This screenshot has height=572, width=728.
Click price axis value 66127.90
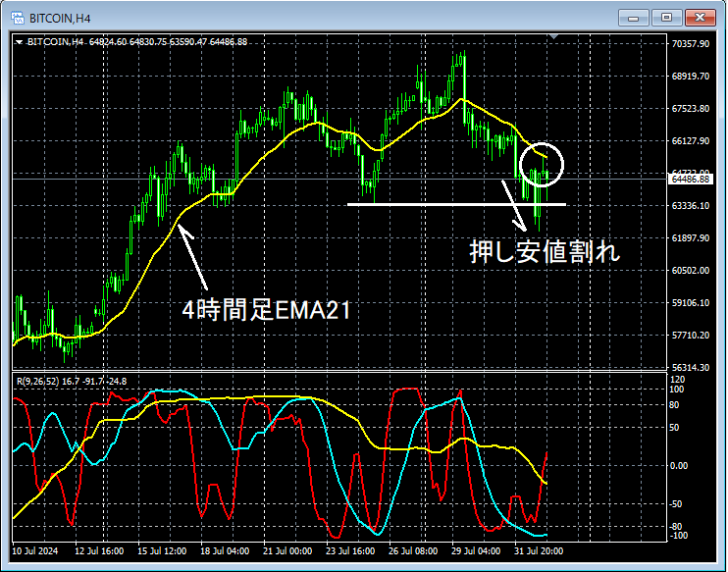pos(691,140)
